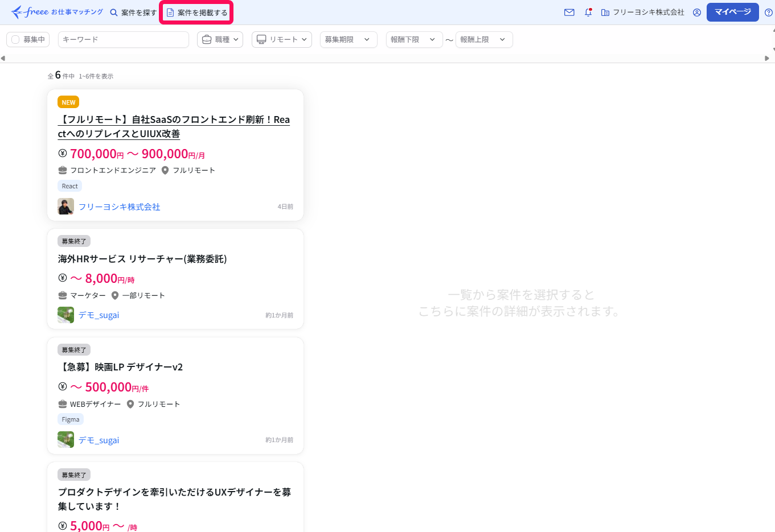Click the 募集終了 badge on 海外HRサービス card
This screenshot has height=532, width=775.
[x=74, y=241]
